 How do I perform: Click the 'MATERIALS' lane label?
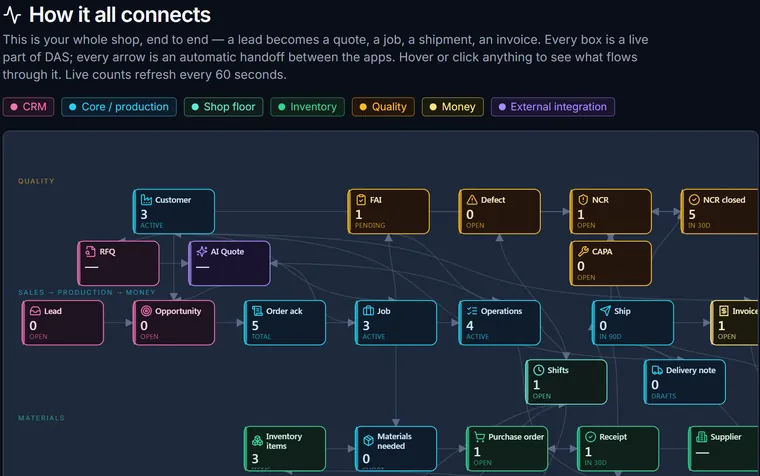coord(41,418)
